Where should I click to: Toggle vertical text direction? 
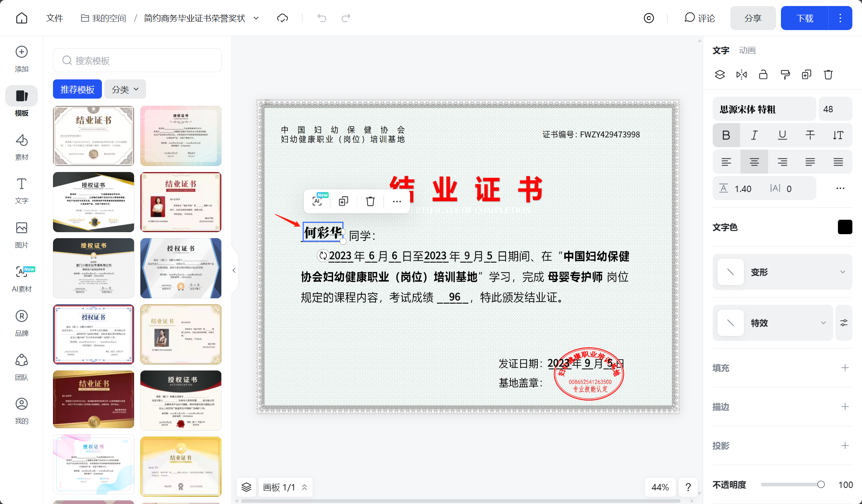pos(838,135)
